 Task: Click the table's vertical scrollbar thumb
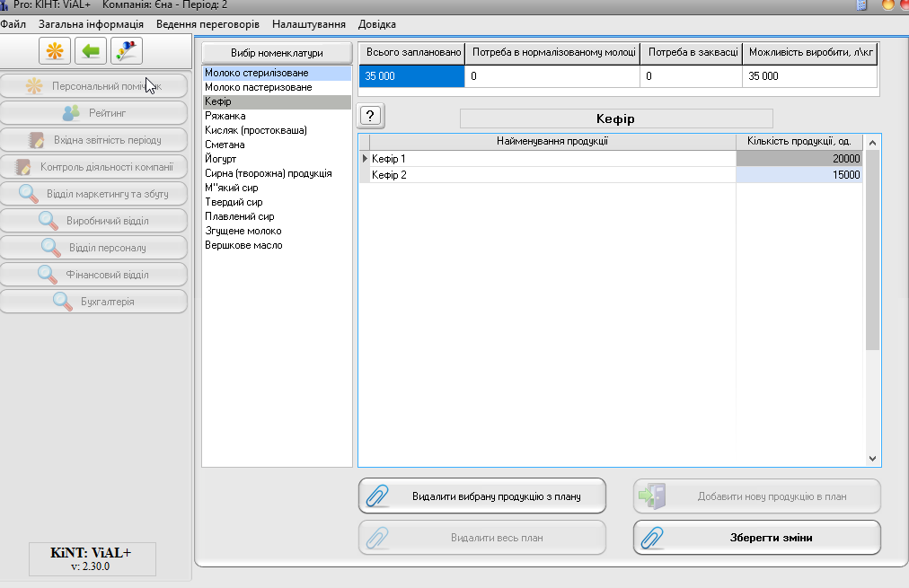[x=872, y=250]
